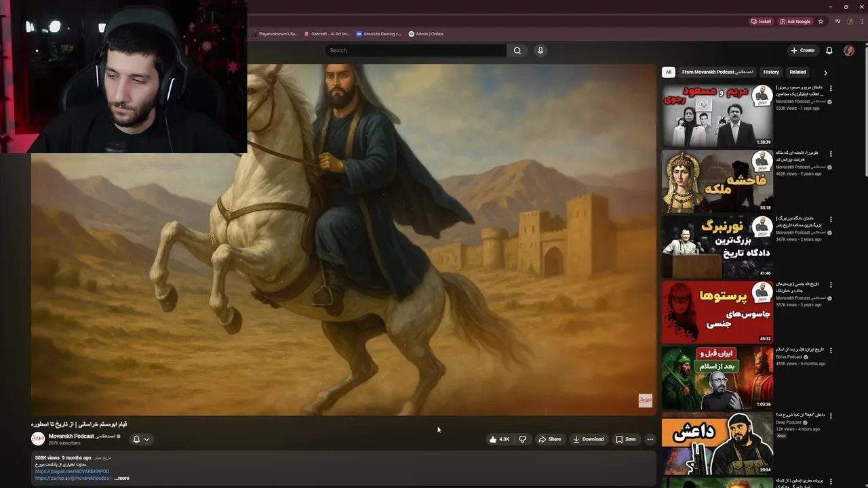Open the zarinp.al movarekhpodcast link
The height and width of the screenshot is (488, 868).
click(x=73, y=478)
